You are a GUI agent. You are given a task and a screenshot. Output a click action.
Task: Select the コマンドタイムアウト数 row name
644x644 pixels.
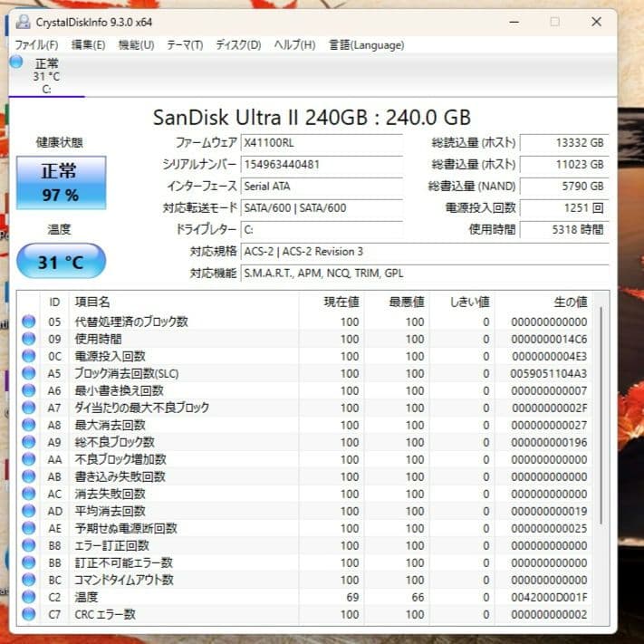[124, 581]
